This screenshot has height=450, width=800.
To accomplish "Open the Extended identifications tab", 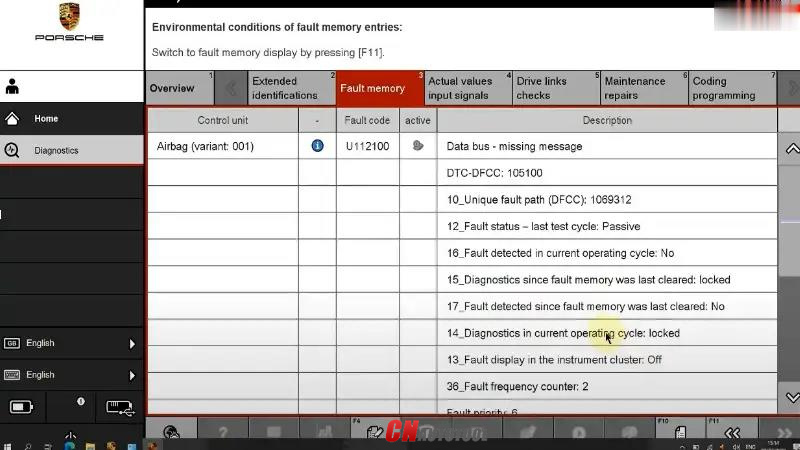I will (x=292, y=88).
